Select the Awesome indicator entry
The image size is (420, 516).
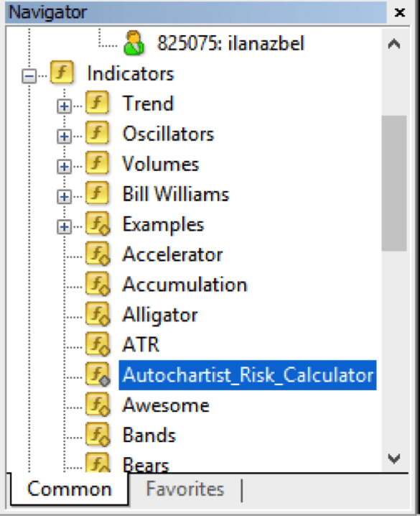tap(166, 405)
